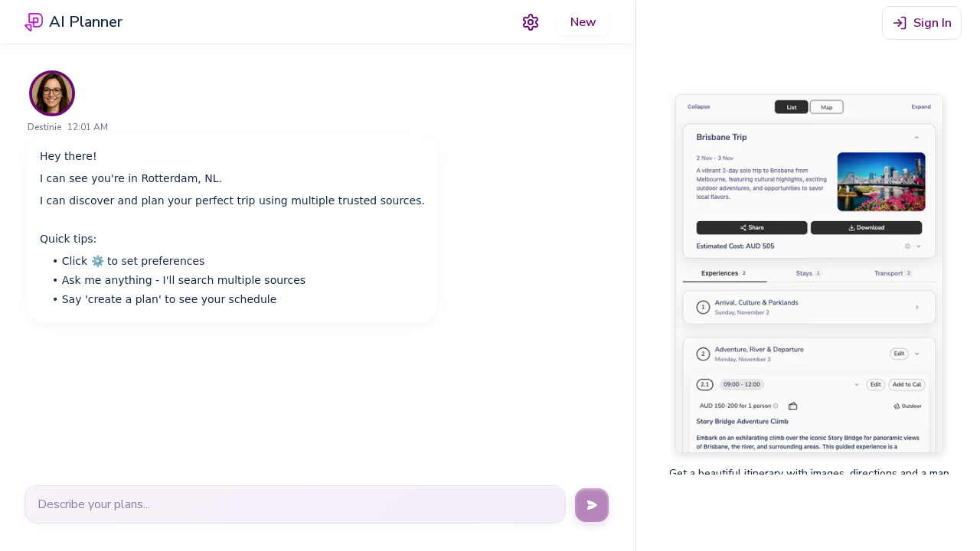This screenshot has width=980, height=551.
Task: Switch to the Stays tab
Action: [808, 272]
